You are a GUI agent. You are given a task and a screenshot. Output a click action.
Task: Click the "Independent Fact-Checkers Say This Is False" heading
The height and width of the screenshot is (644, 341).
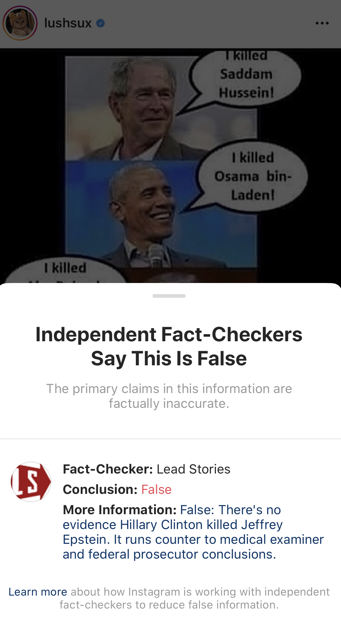(169, 347)
